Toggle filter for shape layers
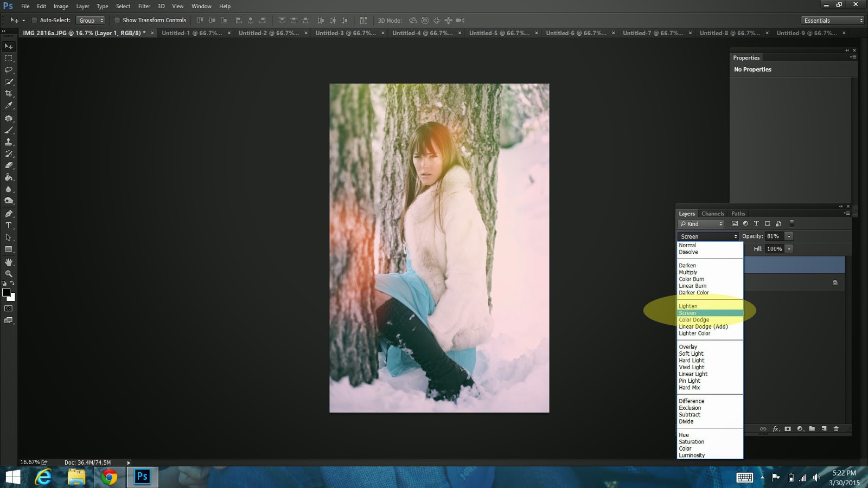Image resolution: width=868 pixels, height=488 pixels. point(767,223)
